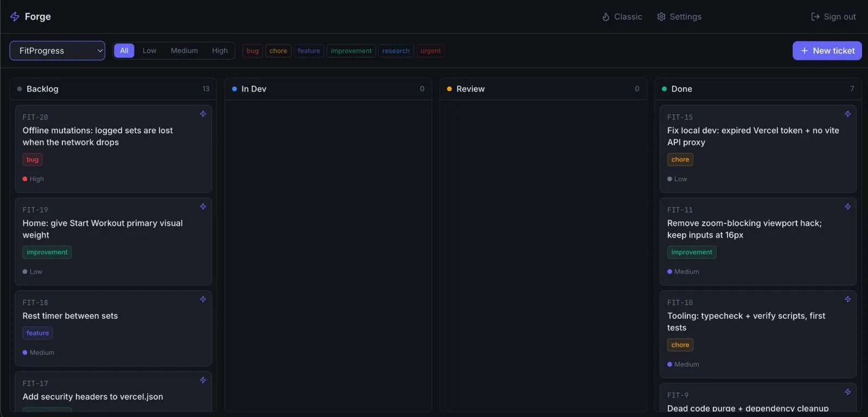868x417 pixels.
Task: Toggle the urgent label filter
Action: (x=431, y=51)
